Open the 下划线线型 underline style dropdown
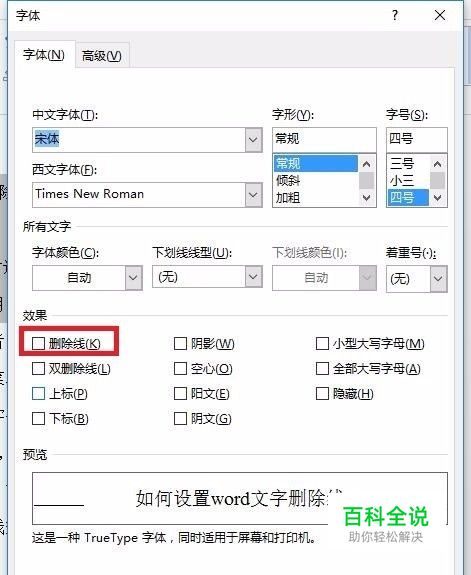 (x=253, y=276)
